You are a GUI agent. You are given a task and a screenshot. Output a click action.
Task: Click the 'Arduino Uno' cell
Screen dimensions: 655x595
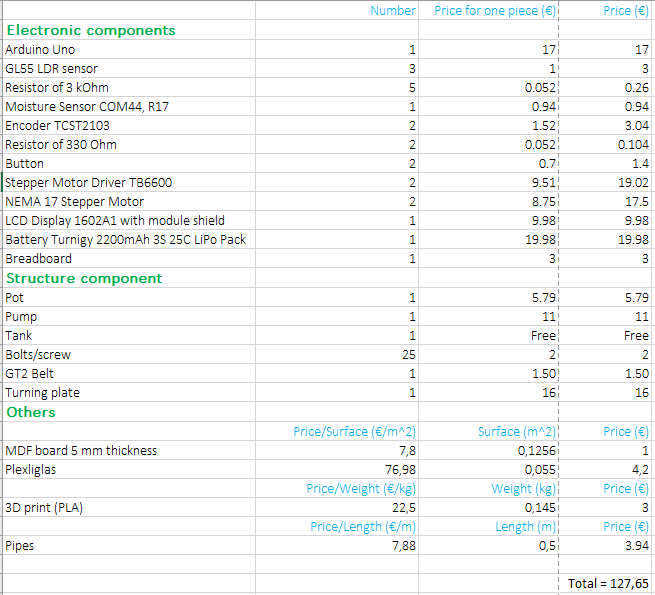point(129,49)
